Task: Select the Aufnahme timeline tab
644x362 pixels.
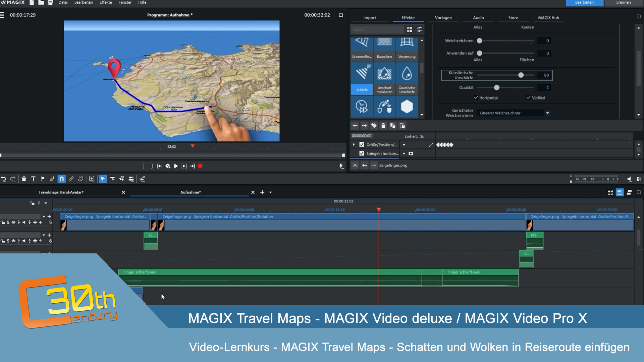Action: [x=190, y=192]
